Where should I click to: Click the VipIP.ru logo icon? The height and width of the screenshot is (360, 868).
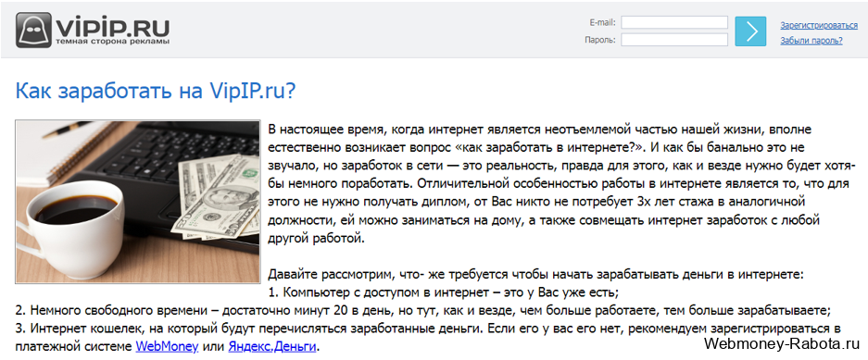click(x=33, y=30)
